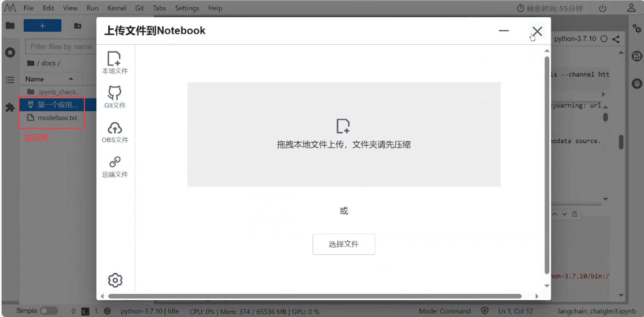Open the file browser sidebar icon

pyautogui.click(x=10, y=25)
